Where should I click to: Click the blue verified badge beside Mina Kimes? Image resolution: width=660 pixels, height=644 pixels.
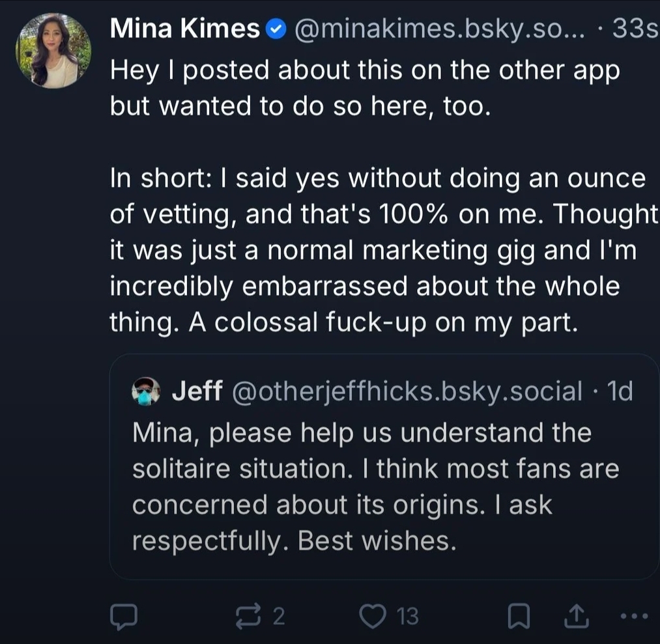coord(276,29)
